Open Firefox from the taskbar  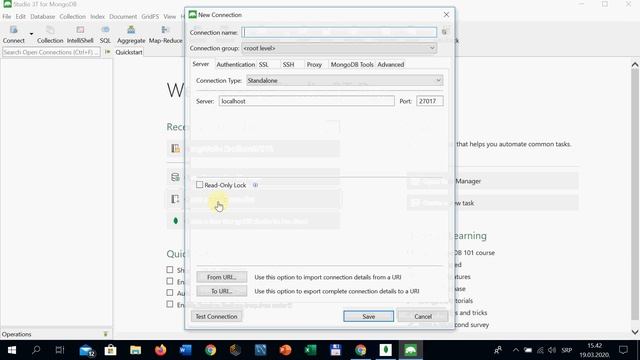[x=161, y=350]
